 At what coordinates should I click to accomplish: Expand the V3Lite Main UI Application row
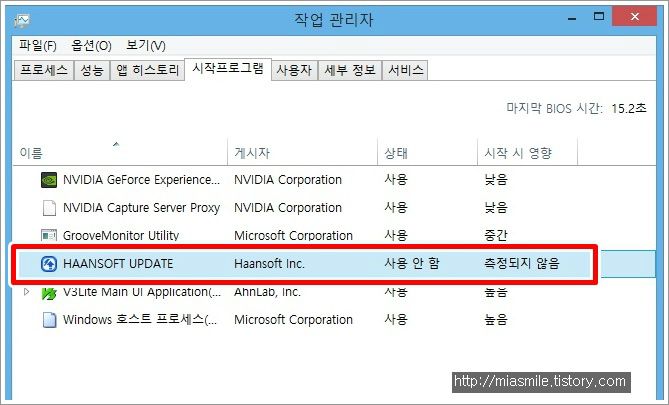point(26,292)
